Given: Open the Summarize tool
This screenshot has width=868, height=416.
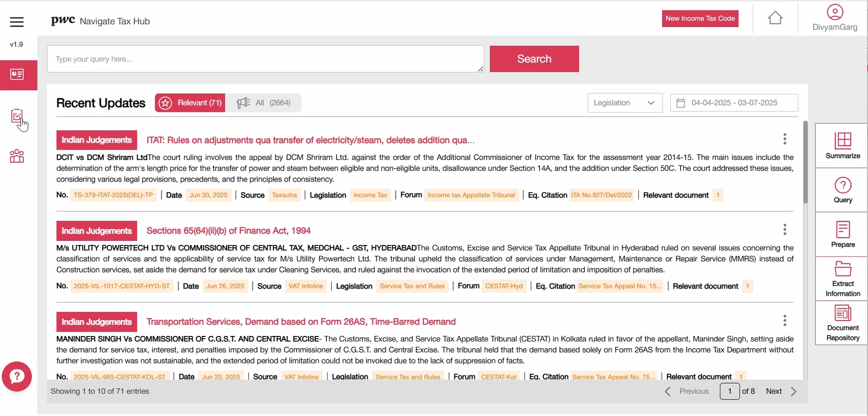Looking at the screenshot, I should (x=843, y=145).
